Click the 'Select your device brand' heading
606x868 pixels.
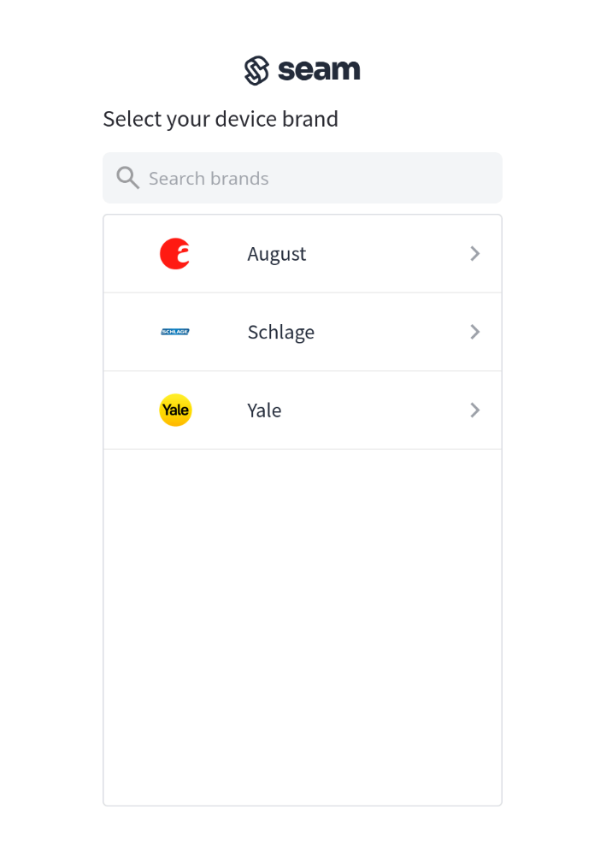pos(221,119)
